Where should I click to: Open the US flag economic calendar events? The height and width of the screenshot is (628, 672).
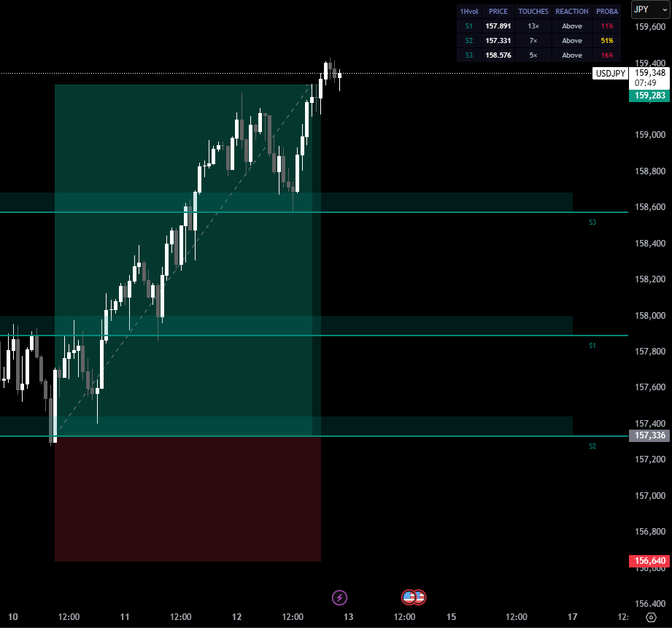pyautogui.click(x=413, y=597)
